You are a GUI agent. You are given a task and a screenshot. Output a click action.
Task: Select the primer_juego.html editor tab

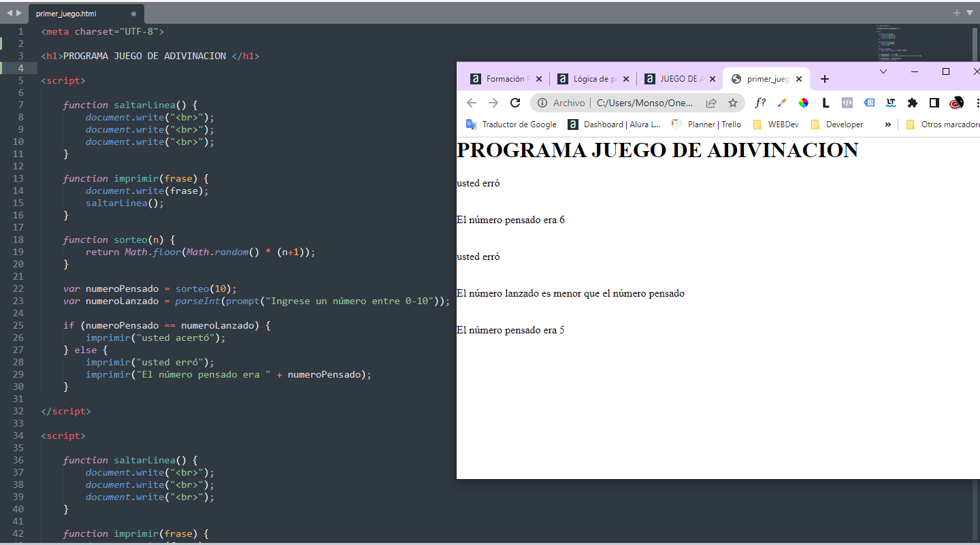[86, 14]
